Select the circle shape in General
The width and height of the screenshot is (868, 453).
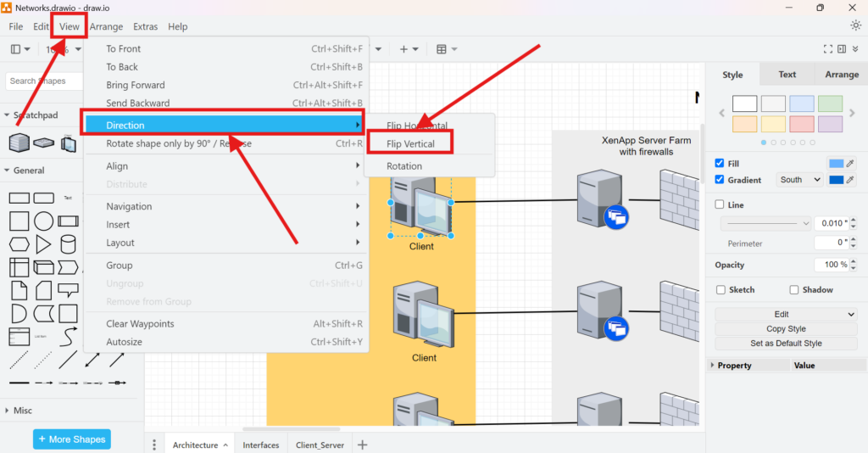click(44, 221)
